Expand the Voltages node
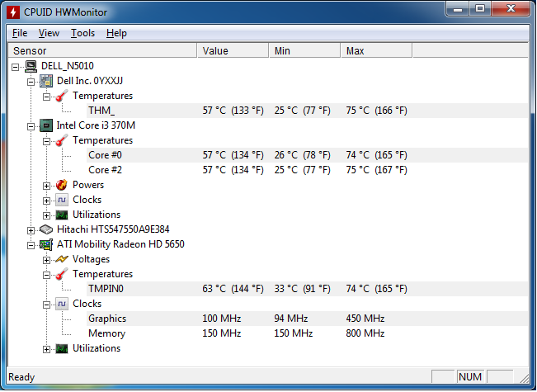Screen dimensions: 537x392 pos(46,260)
